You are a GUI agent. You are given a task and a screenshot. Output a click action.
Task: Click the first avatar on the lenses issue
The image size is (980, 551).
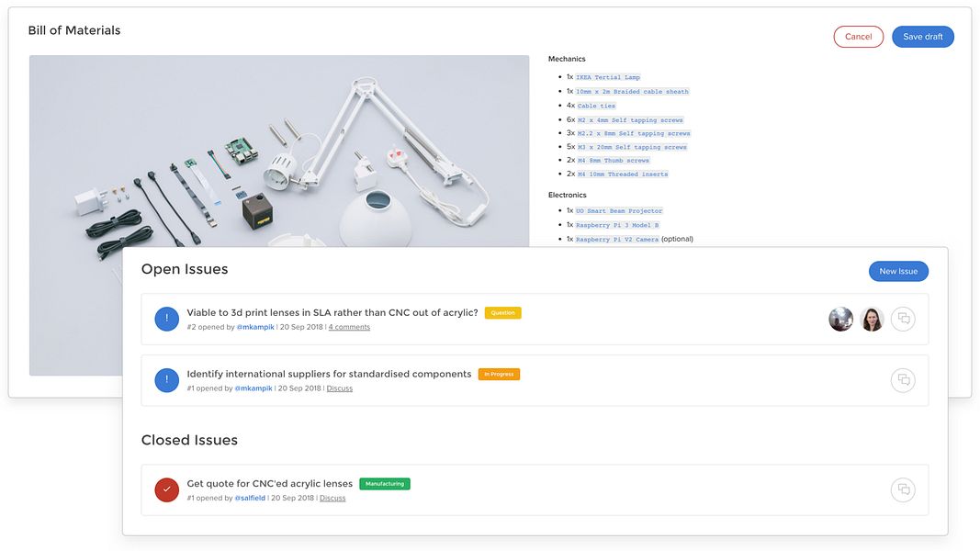pyautogui.click(x=840, y=319)
